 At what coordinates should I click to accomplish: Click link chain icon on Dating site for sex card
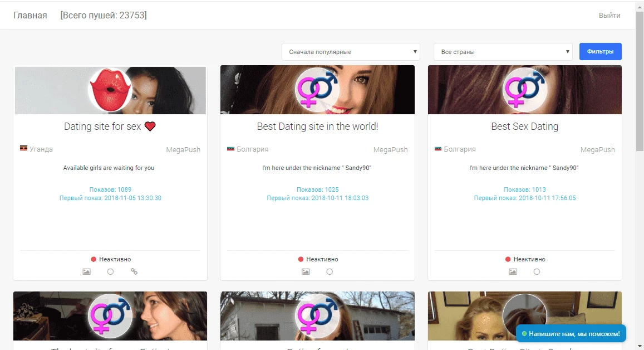pos(134,271)
